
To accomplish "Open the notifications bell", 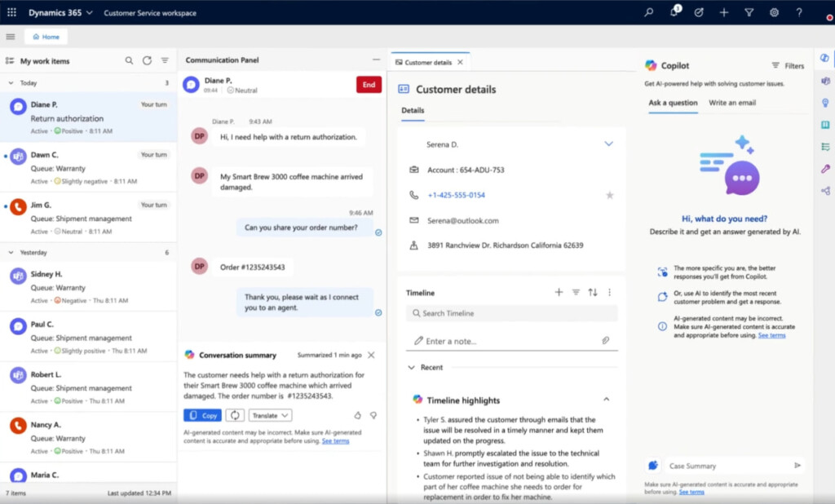I will 674,11.
